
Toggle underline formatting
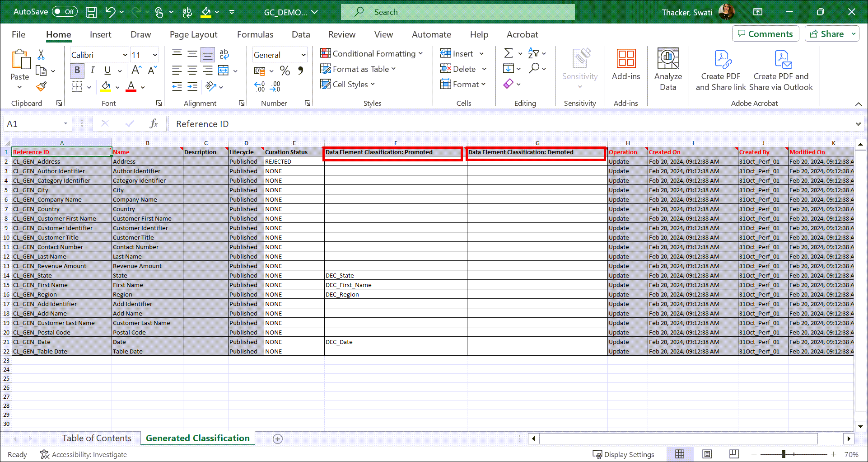(107, 70)
